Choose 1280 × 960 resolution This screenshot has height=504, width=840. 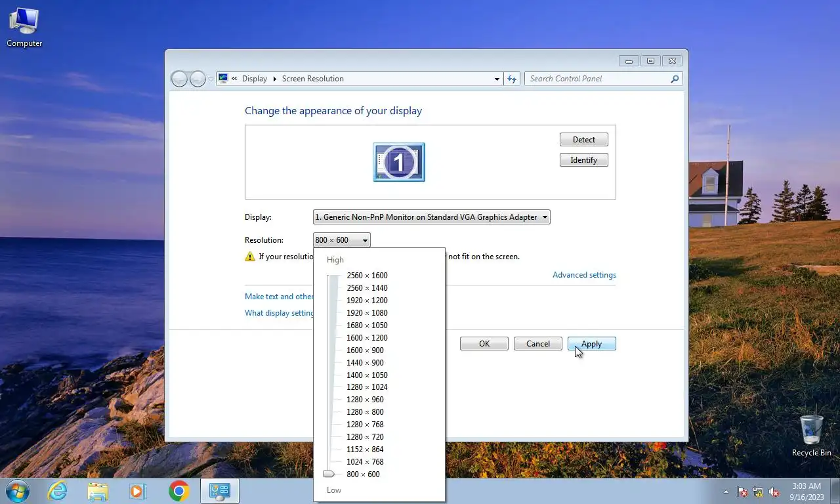365,400
